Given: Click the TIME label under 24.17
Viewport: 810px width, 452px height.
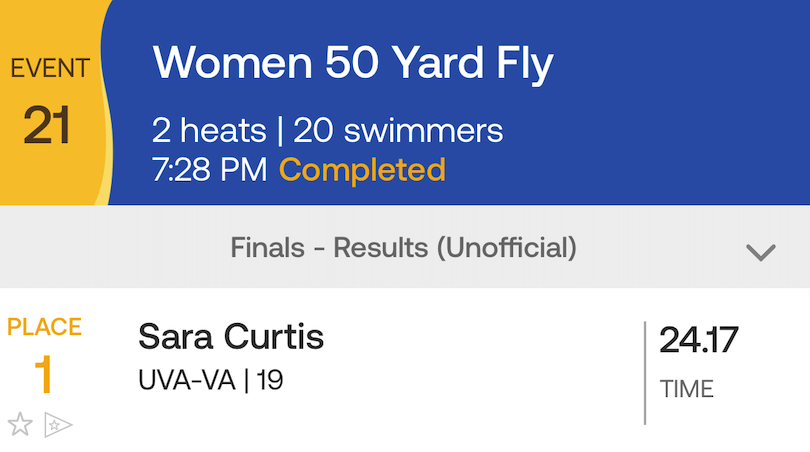Looking at the screenshot, I should click(x=687, y=389).
